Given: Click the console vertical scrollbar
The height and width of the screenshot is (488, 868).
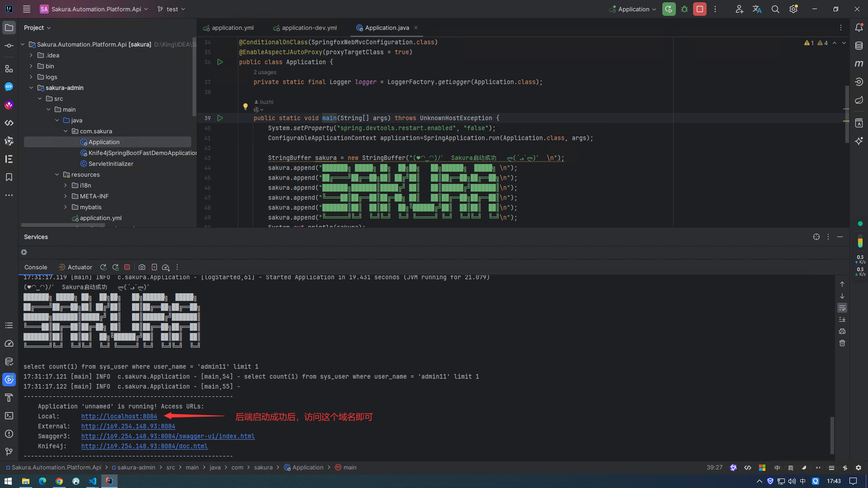Looking at the screenshot, I should point(832,435).
